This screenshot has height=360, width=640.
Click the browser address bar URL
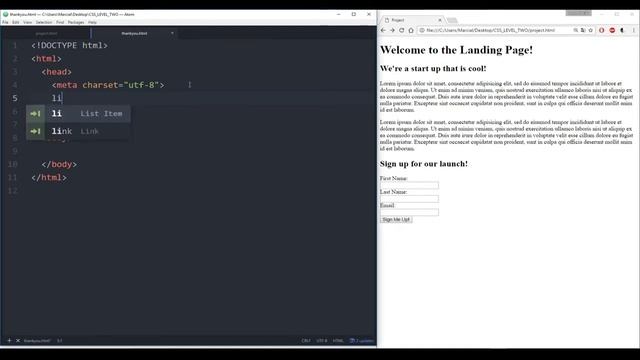click(x=490, y=30)
